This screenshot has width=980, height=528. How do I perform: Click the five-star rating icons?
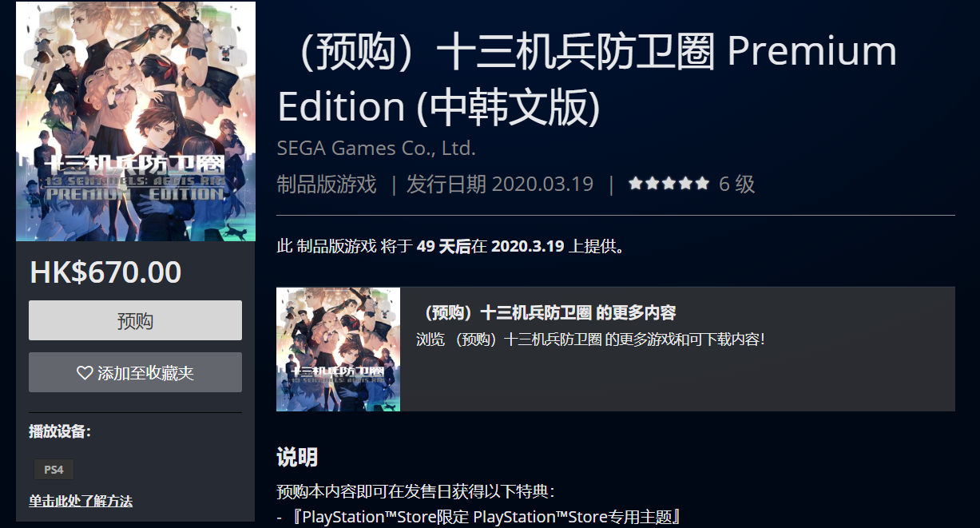click(x=669, y=184)
